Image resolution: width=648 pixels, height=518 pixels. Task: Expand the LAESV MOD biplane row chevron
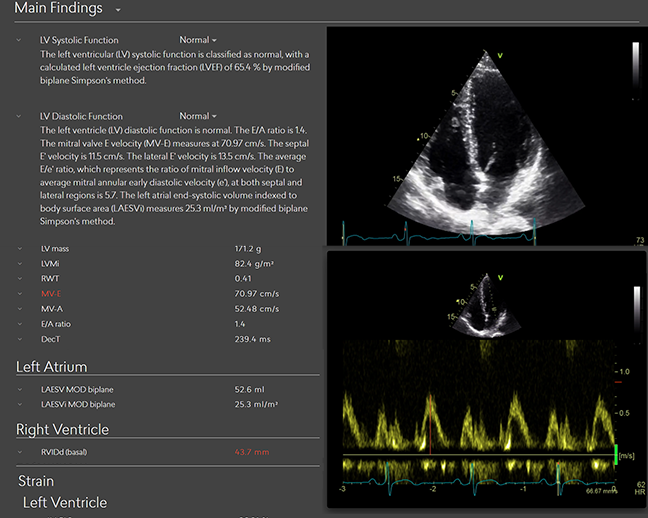[19, 389]
